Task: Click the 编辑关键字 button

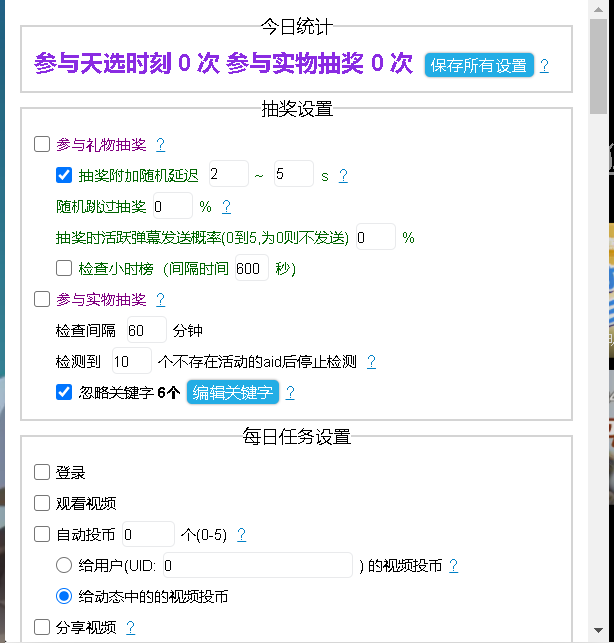Action: 233,392
